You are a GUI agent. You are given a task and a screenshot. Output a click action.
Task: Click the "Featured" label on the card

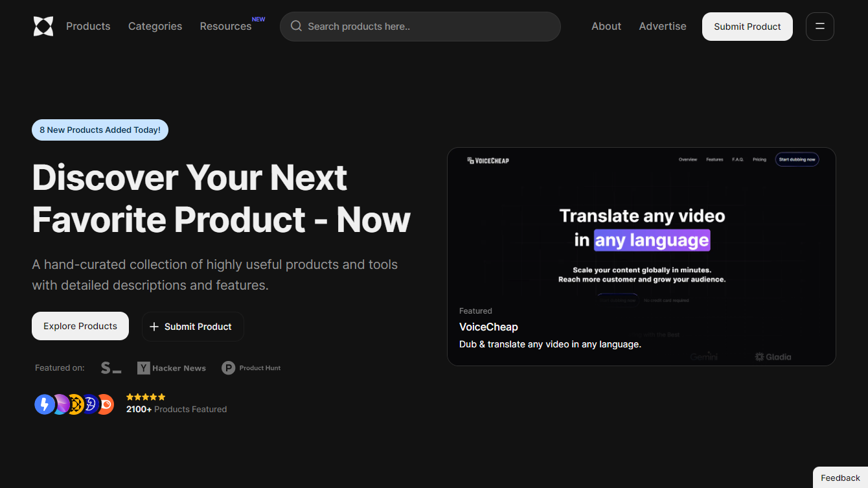(x=475, y=311)
